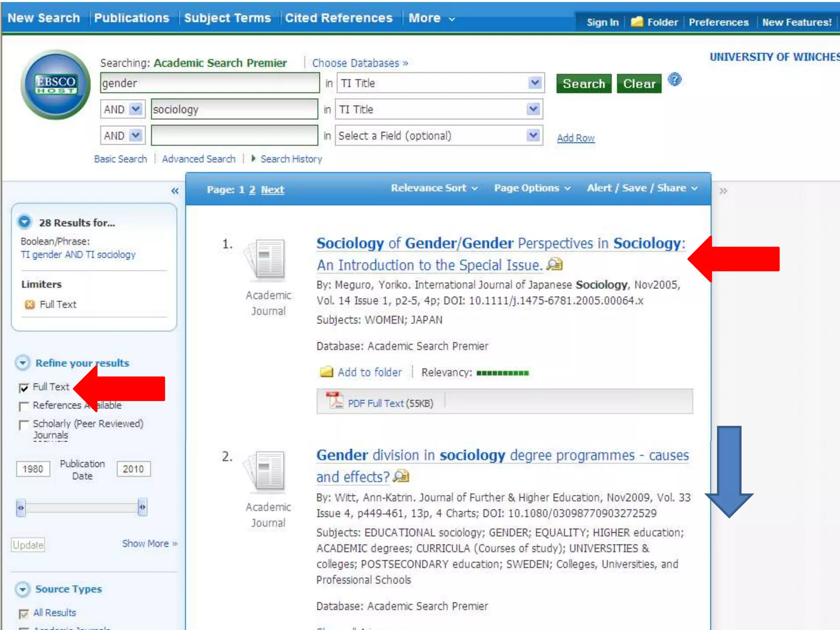Click the Folder icon in top bar
Image resolution: width=840 pixels, height=630 pixels.
coord(637,22)
